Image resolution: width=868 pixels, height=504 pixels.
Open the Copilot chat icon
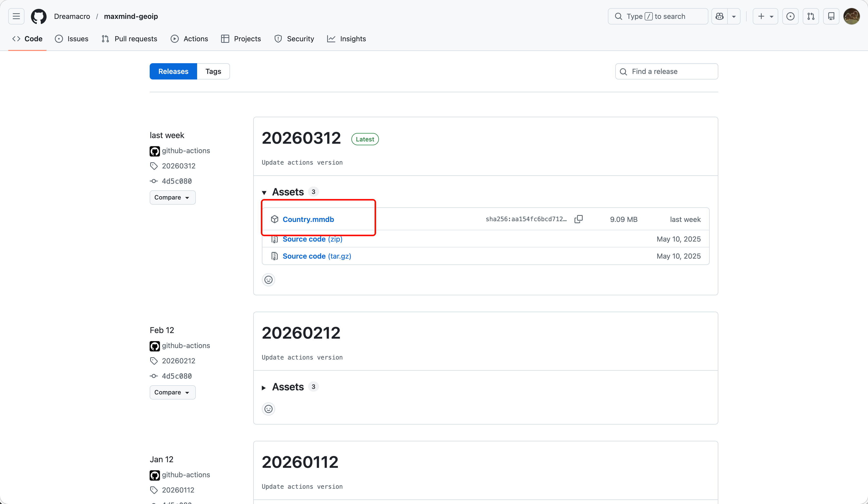(x=720, y=16)
